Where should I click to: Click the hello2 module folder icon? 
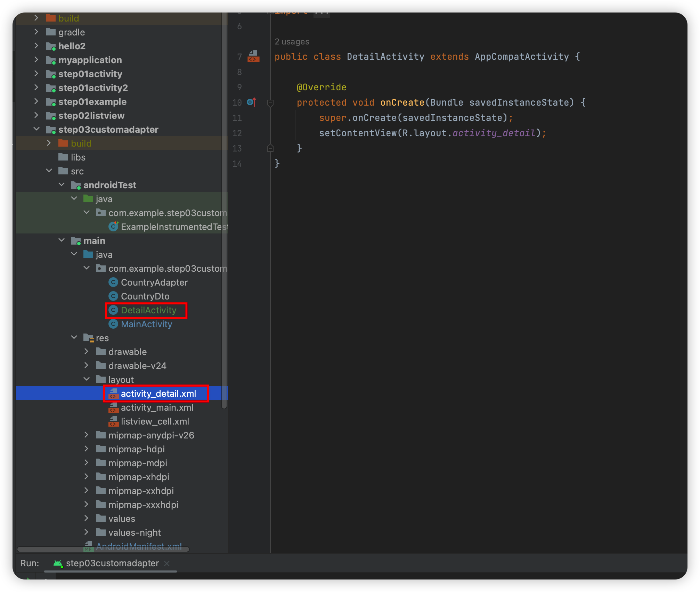tap(51, 46)
